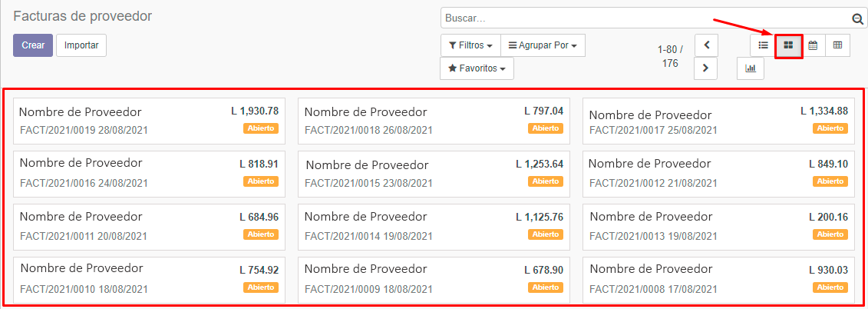The width and height of the screenshot is (868, 309).
Task: Open invoice card FACT/2021/0019
Action: coord(149,121)
